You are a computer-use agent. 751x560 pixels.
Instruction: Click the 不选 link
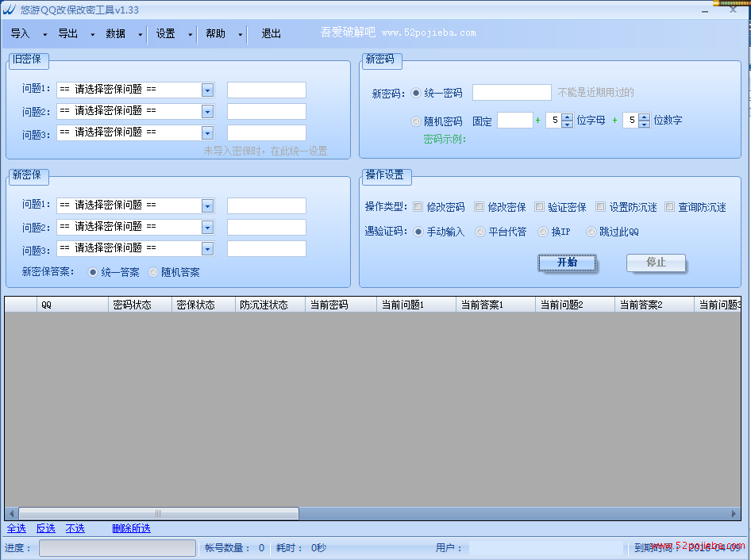(75, 528)
